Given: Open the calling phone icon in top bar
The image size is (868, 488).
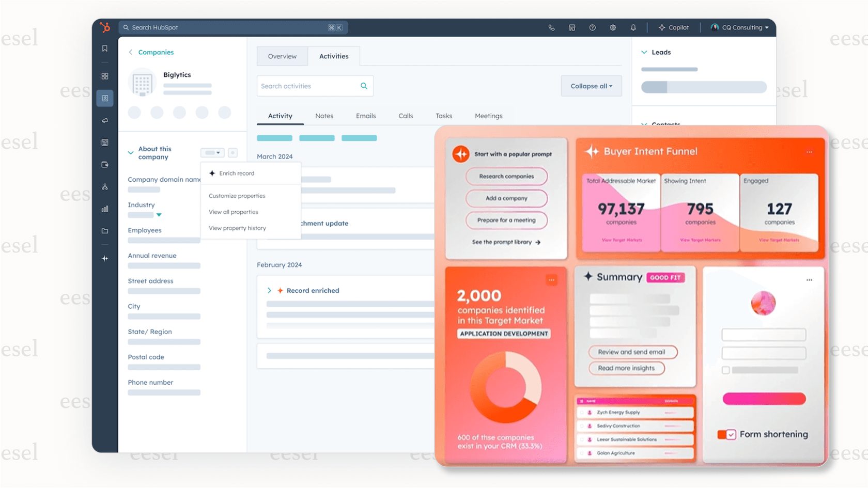Looking at the screenshot, I should pos(551,27).
